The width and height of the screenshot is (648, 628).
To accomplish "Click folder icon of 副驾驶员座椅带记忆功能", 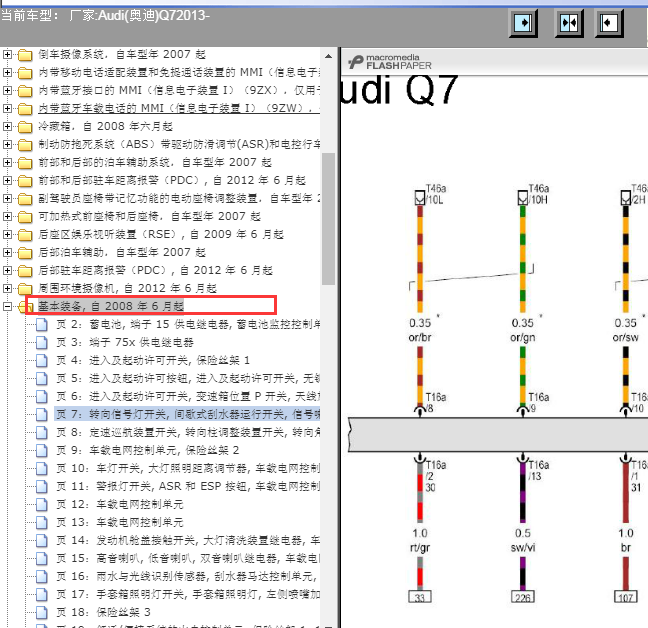I will tap(25, 199).
